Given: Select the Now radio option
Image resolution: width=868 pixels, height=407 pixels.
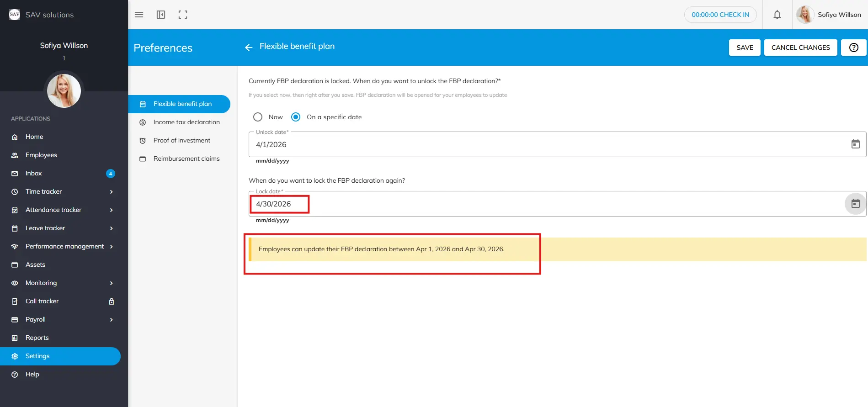Looking at the screenshot, I should pos(258,117).
